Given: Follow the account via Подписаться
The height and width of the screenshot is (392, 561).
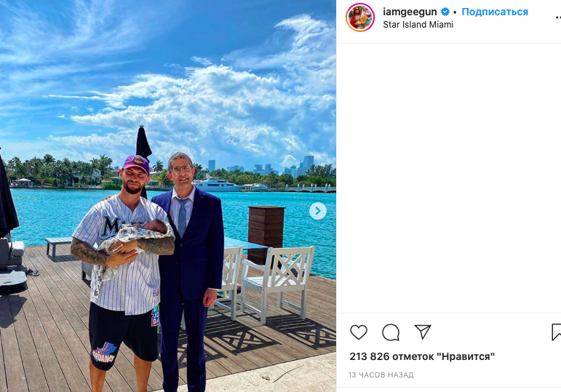Looking at the screenshot, I should 495,12.
